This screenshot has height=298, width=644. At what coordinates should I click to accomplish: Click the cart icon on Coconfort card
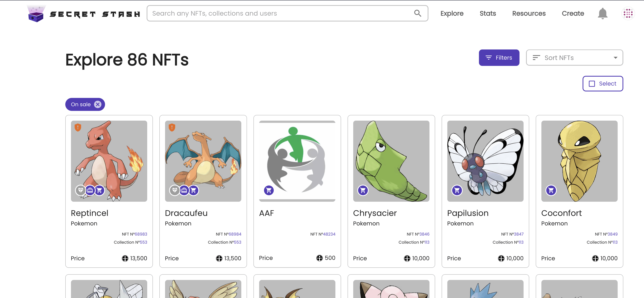(551, 191)
